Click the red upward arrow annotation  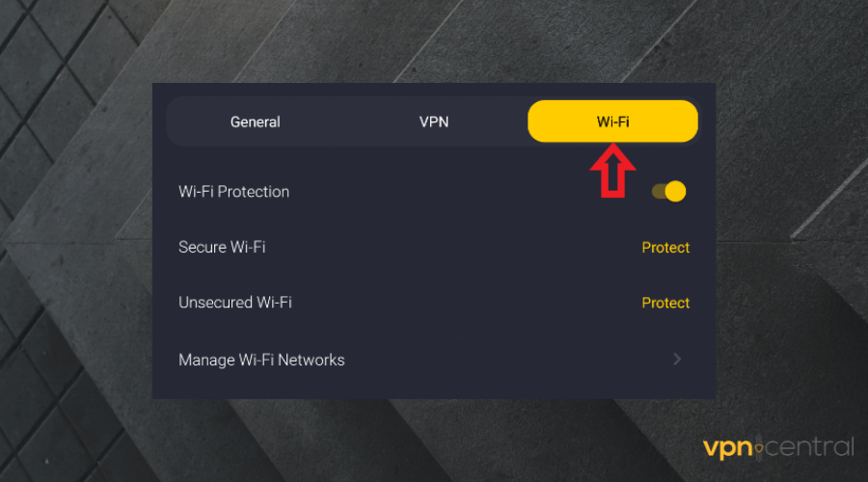tap(612, 171)
